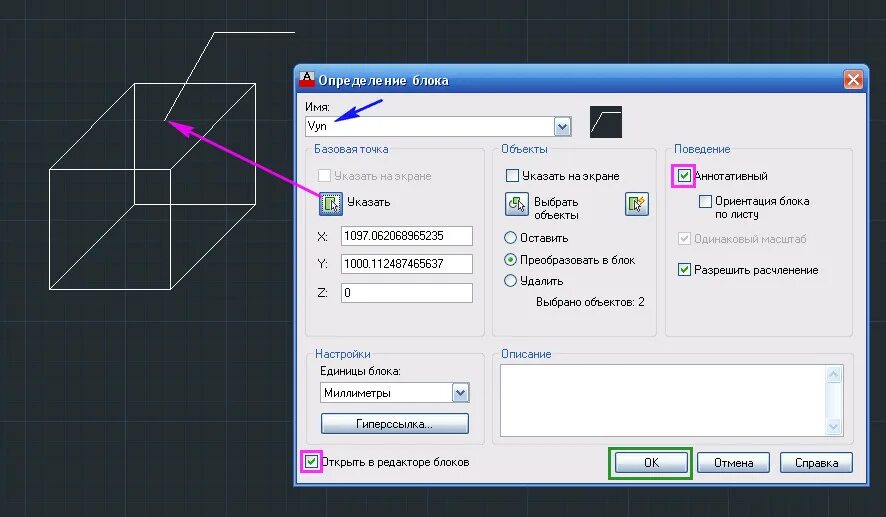Click description scrollbar up arrow
This screenshot has height=517, width=886.
834,374
